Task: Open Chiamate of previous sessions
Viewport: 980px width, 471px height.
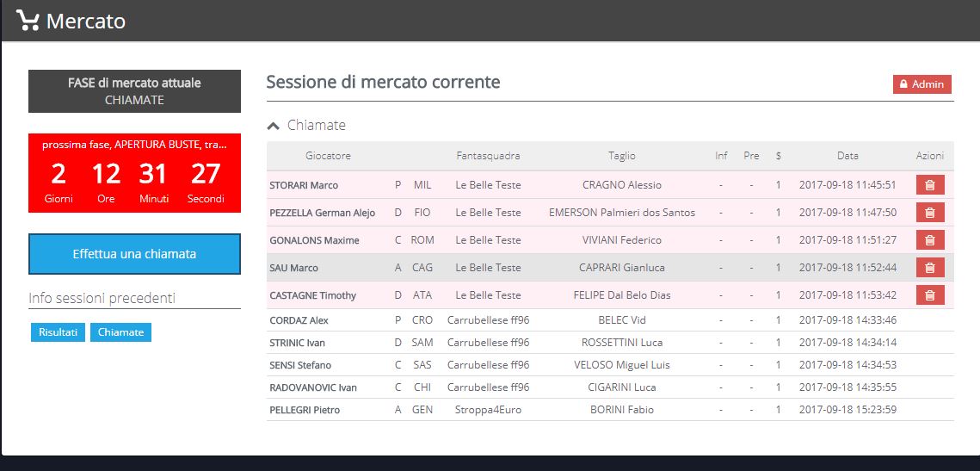Action: click(120, 332)
